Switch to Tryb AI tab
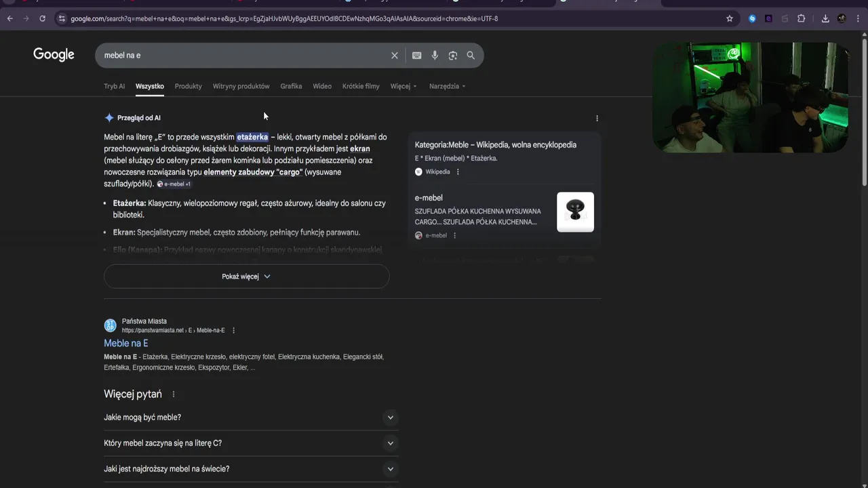Screen dimensions: 868x488 114,86
